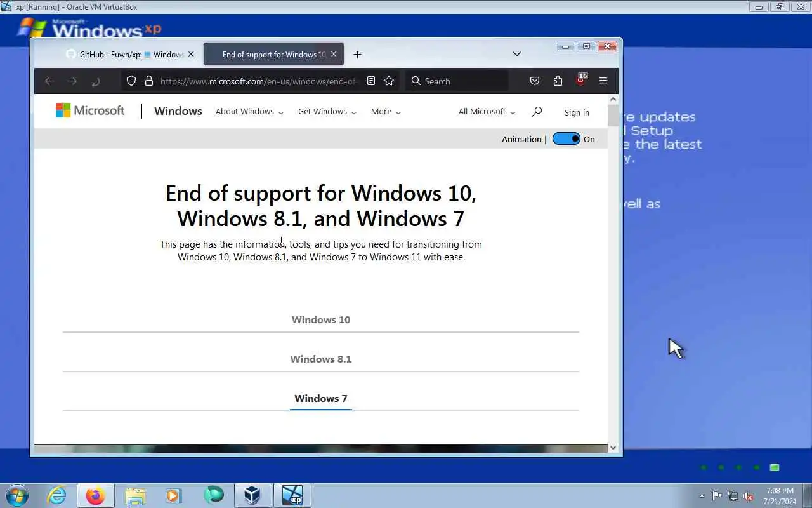Expand All Microsoft menu
The height and width of the screenshot is (508, 812).
[x=487, y=111]
